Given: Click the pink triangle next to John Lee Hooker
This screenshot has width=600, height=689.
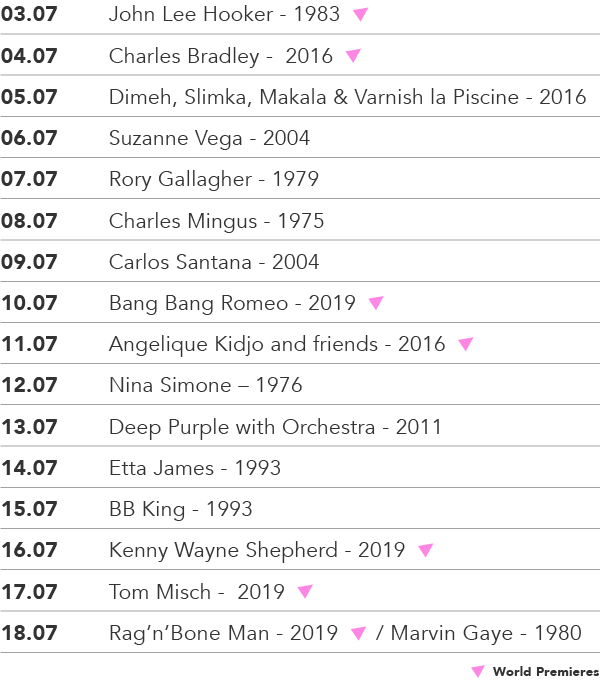Looking at the screenshot, I should (x=360, y=15).
